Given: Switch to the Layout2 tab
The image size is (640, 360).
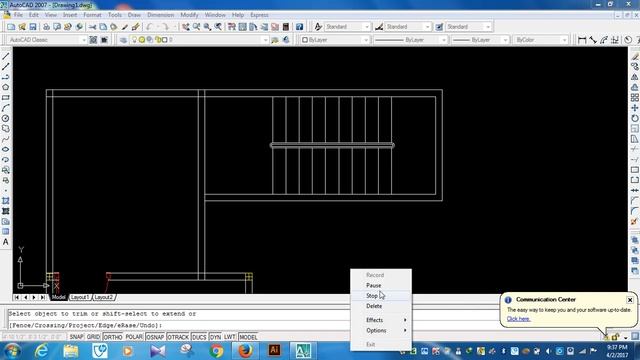Looking at the screenshot, I should tap(103, 298).
